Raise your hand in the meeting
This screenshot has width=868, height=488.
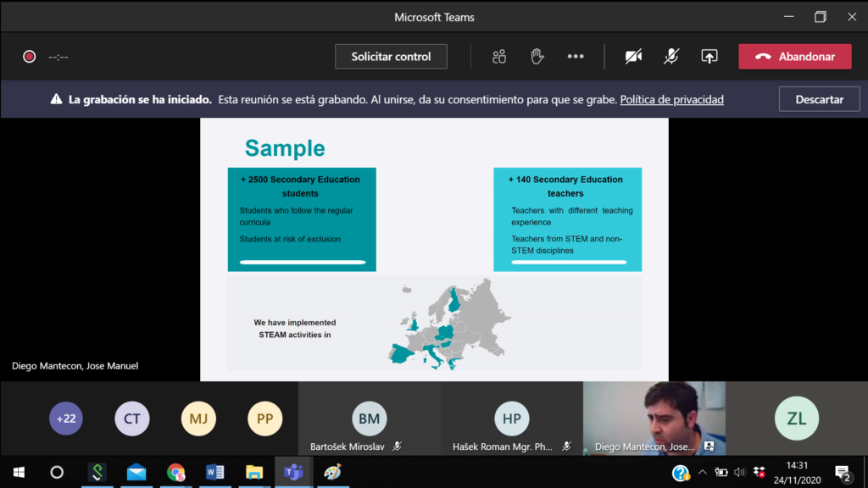(x=537, y=57)
